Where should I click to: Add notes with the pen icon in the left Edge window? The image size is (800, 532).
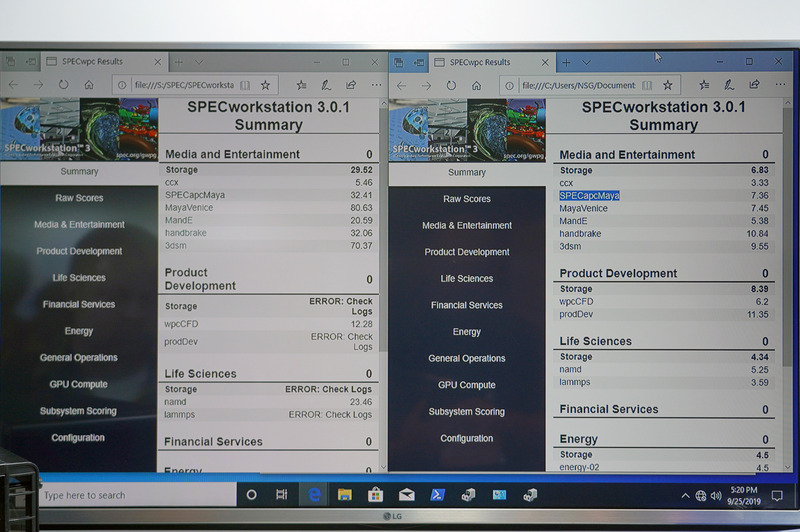[x=326, y=85]
